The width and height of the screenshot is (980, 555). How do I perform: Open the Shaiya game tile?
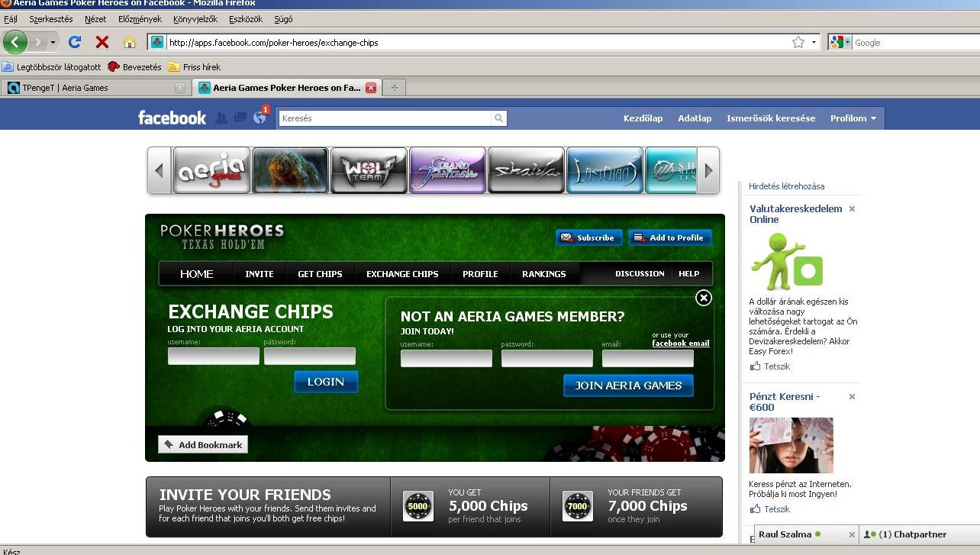coord(526,170)
